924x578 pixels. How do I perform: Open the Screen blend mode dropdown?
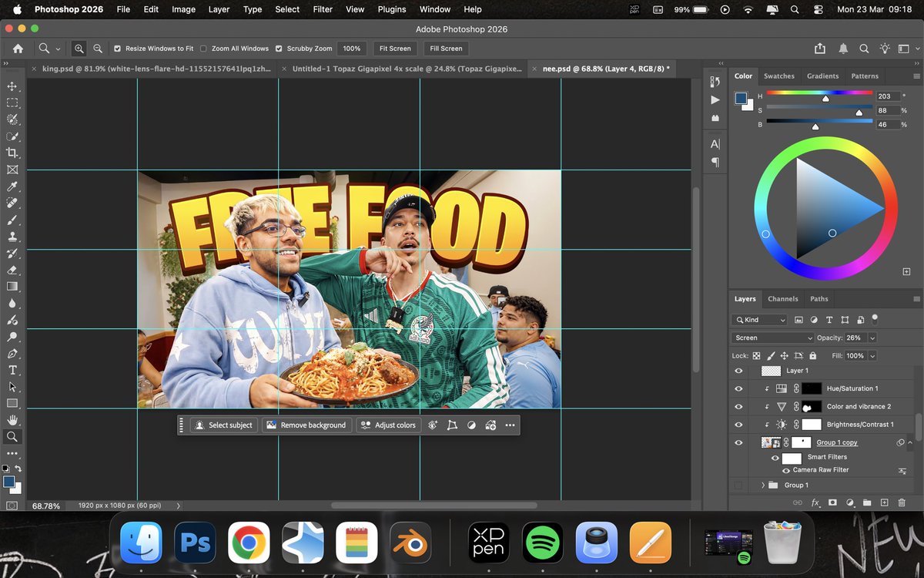point(772,338)
